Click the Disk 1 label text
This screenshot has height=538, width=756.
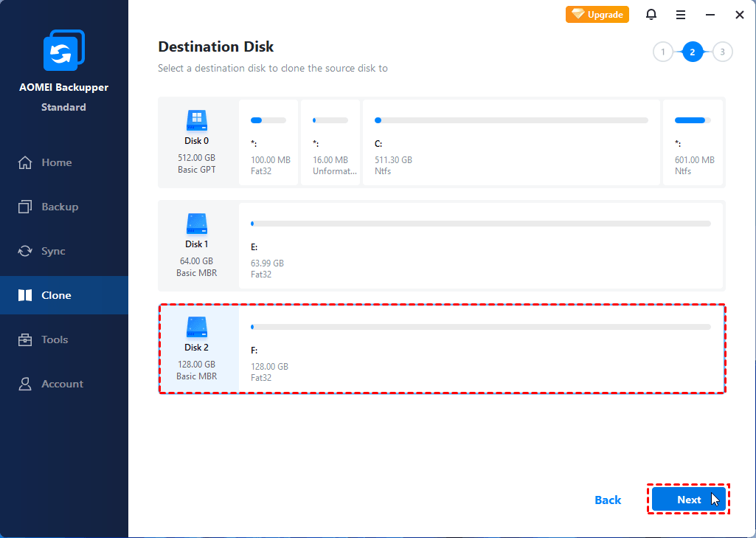point(197,244)
